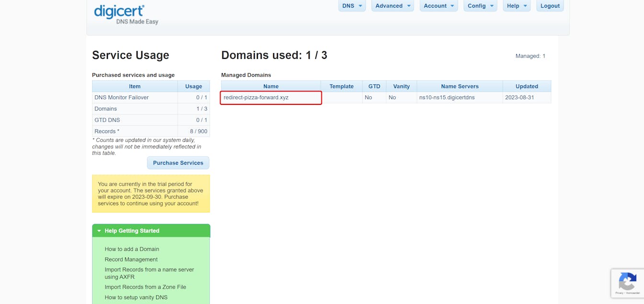Click the Name Servers column header
Screen dimensions: 644x304
pos(460,86)
